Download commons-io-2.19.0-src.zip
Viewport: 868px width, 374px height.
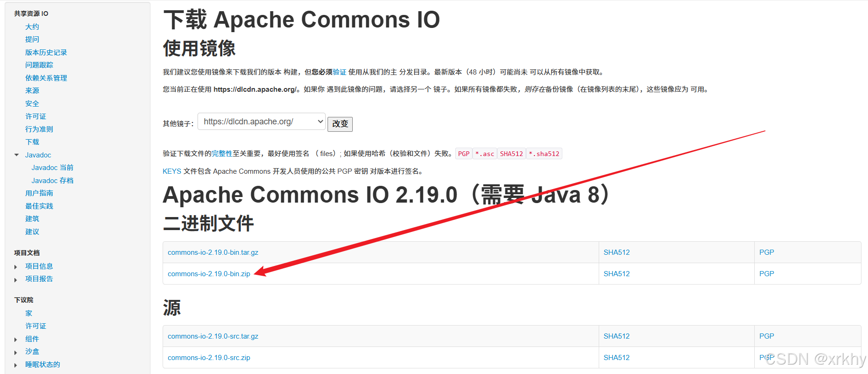(209, 358)
